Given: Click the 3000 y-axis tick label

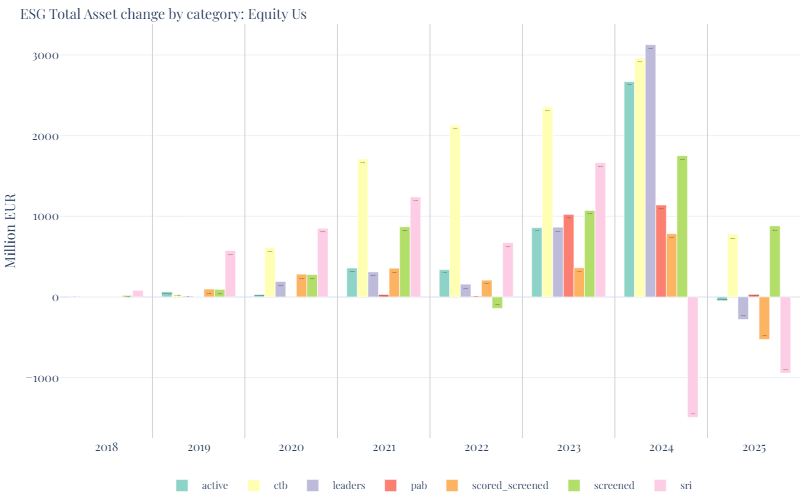Looking at the screenshot, I should 45,56.
